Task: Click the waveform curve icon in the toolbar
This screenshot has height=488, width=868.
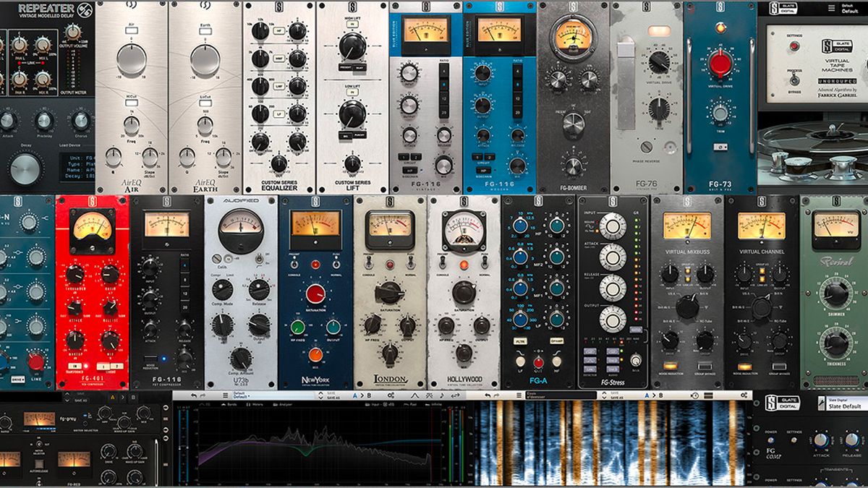Action: point(416,395)
